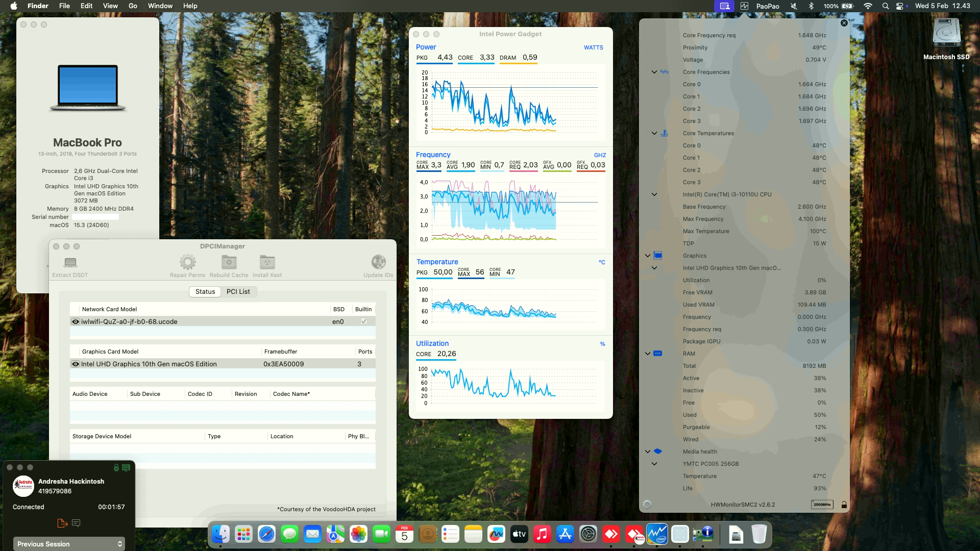The width and height of the screenshot is (980, 551).
Task: Click the GHZ unit label in Frequency section
Action: coord(600,155)
